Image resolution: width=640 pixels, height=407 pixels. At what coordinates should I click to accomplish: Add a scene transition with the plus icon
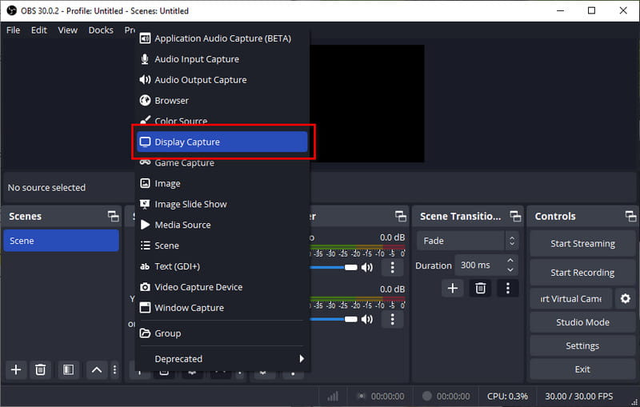[452, 288]
